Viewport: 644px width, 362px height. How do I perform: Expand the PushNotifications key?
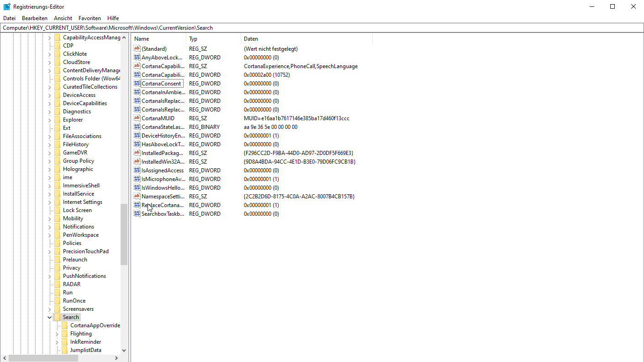[x=49, y=276]
